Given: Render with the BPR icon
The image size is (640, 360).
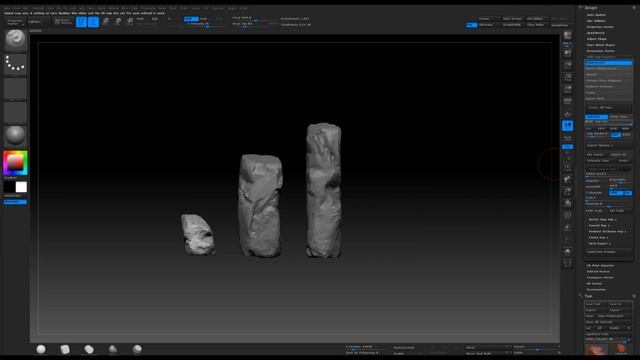Looking at the screenshot, I should [x=567, y=36].
